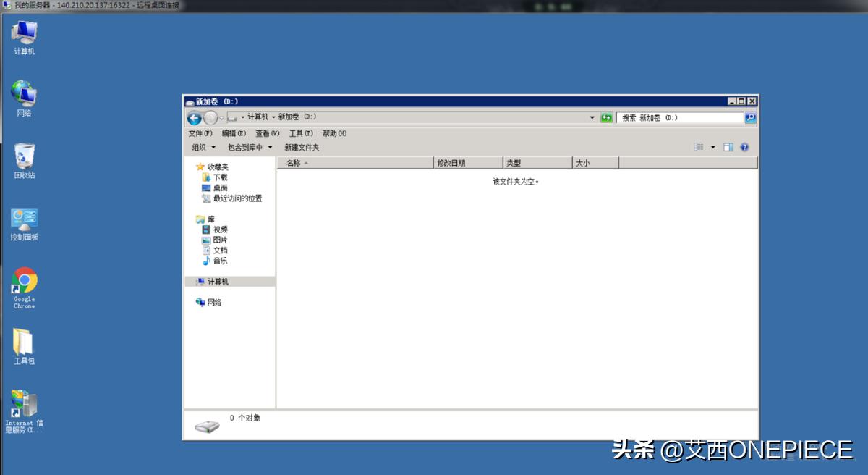
Task: Open the 回收站 desktop icon
Action: pos(24,158)
